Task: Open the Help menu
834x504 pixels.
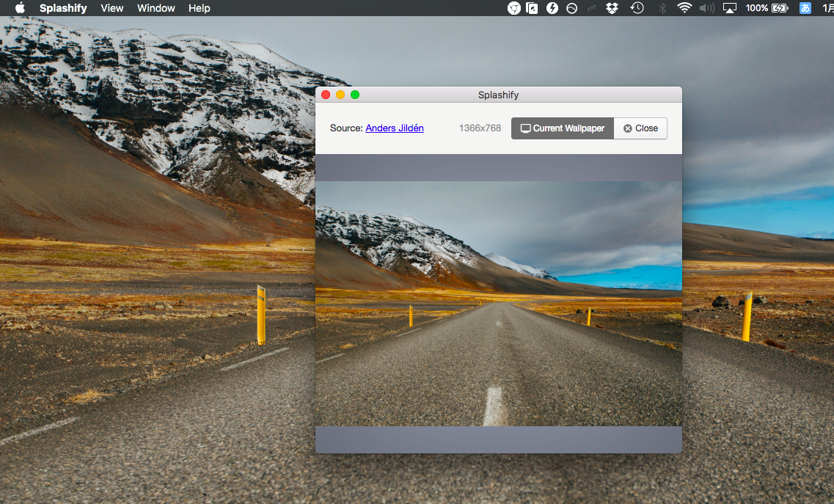Action: (x=199, y=8)
